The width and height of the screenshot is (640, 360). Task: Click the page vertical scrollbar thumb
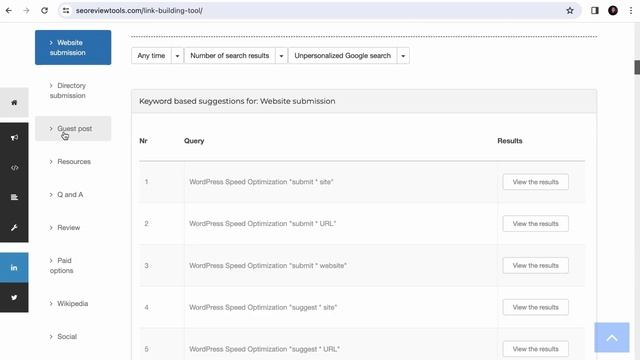(637, 67)
